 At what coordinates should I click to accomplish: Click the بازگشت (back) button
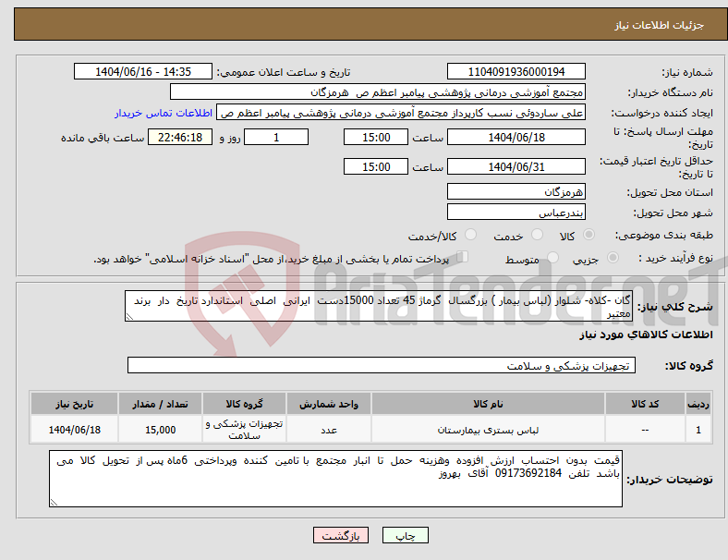pos(341,535)
